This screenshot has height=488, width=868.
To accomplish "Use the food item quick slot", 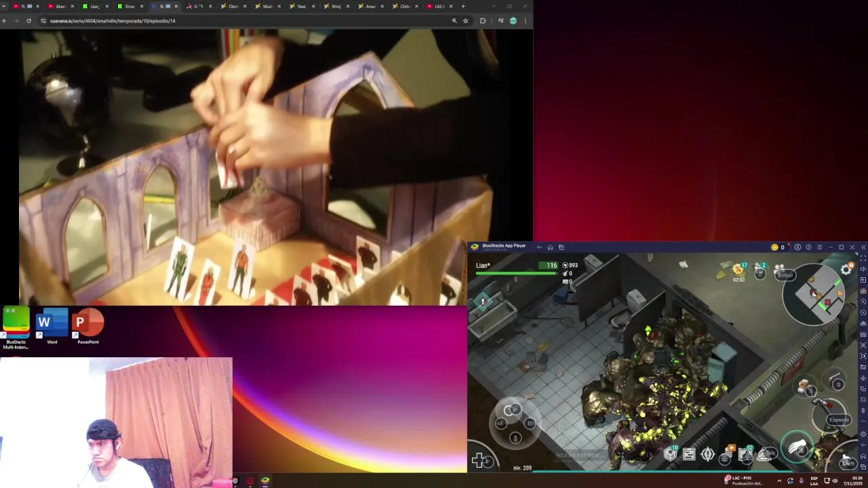I will coord(806,388).
